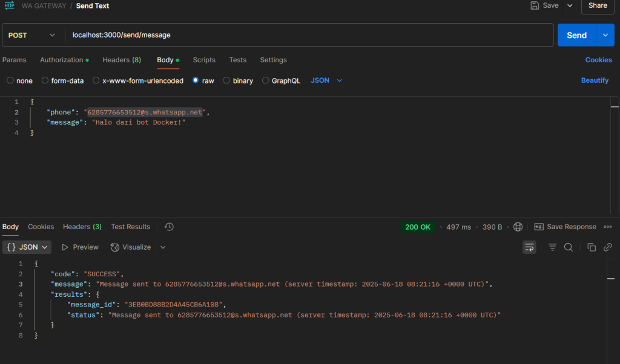Expand the Send button arrow dropdown
Image resolution: width=620 pixels, height=364 pixels.
coord(605,35)
